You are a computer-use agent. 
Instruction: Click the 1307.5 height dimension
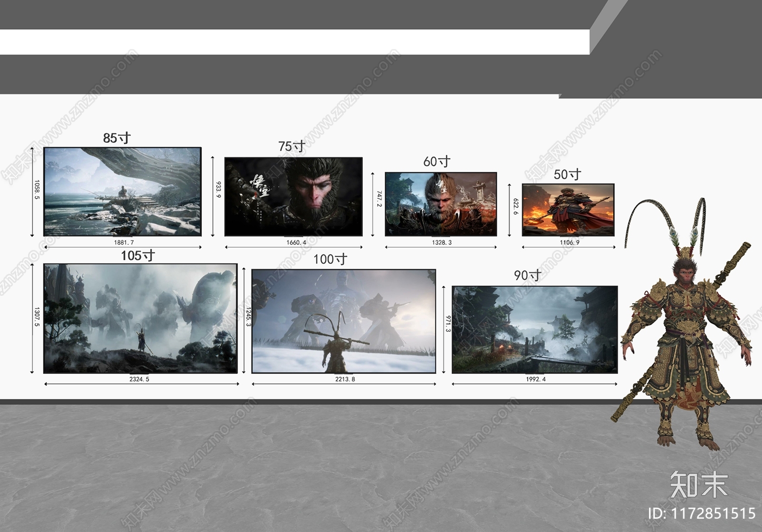[x=37, y=317]
